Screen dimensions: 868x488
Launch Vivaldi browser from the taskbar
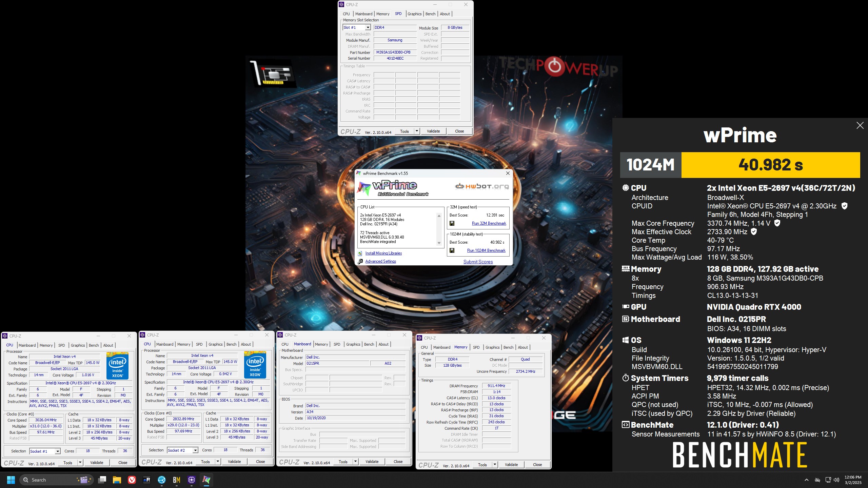click(132, 480)
